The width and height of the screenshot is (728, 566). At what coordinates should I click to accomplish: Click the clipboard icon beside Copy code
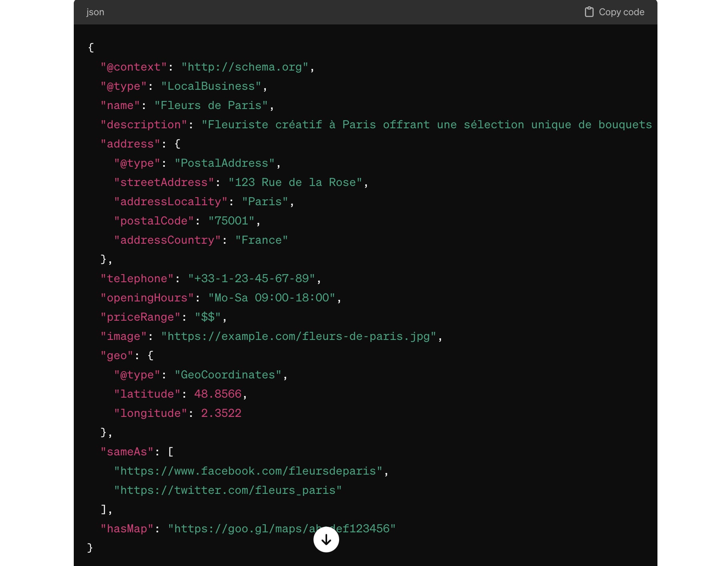(589, 12)
